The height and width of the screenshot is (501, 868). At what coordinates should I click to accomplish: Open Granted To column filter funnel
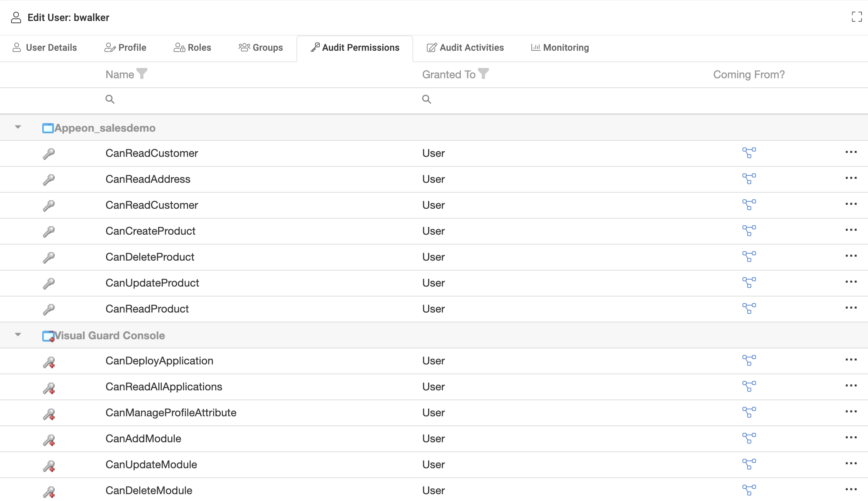coord(483,73)
